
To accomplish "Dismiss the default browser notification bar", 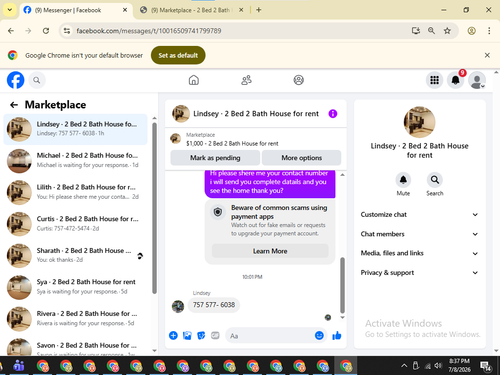I will coord(487,55).
